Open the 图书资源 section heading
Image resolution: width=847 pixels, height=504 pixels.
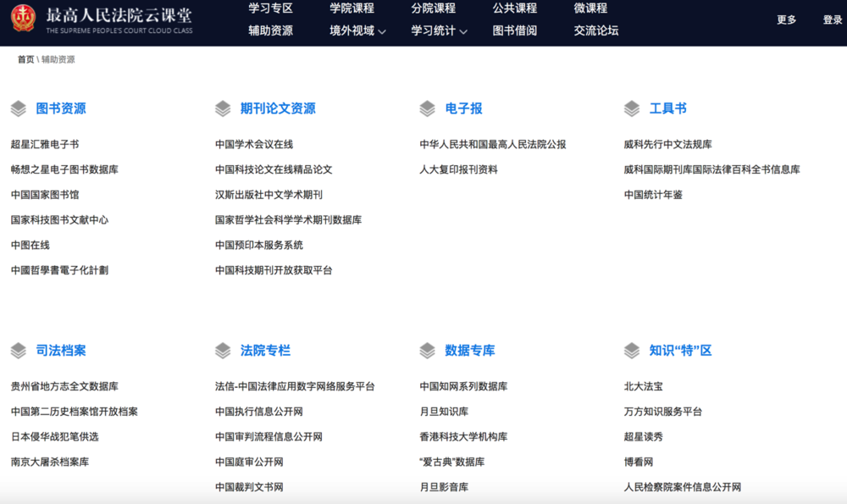click(61, 108)
